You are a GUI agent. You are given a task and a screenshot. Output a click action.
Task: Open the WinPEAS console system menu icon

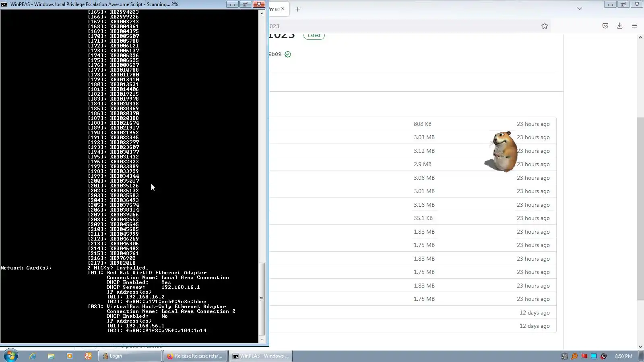(x=4, y=4)
